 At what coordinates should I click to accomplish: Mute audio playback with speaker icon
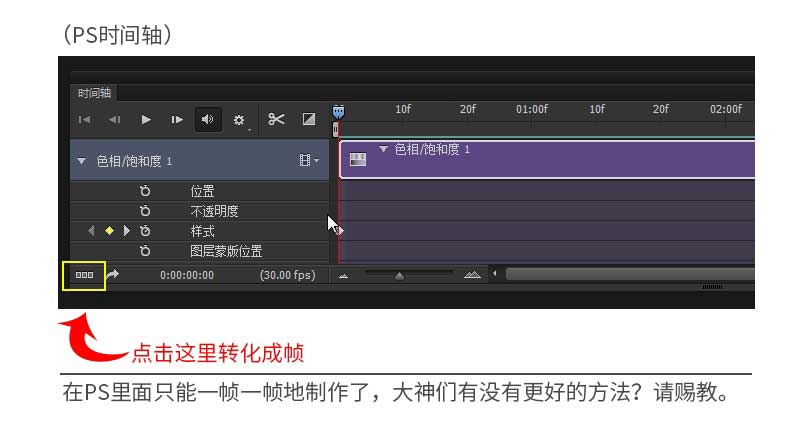(x=208, y=119)
